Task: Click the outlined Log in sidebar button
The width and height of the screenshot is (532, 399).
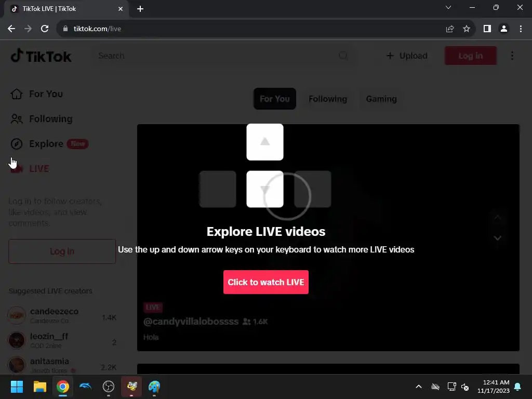Action: point(62,251)
